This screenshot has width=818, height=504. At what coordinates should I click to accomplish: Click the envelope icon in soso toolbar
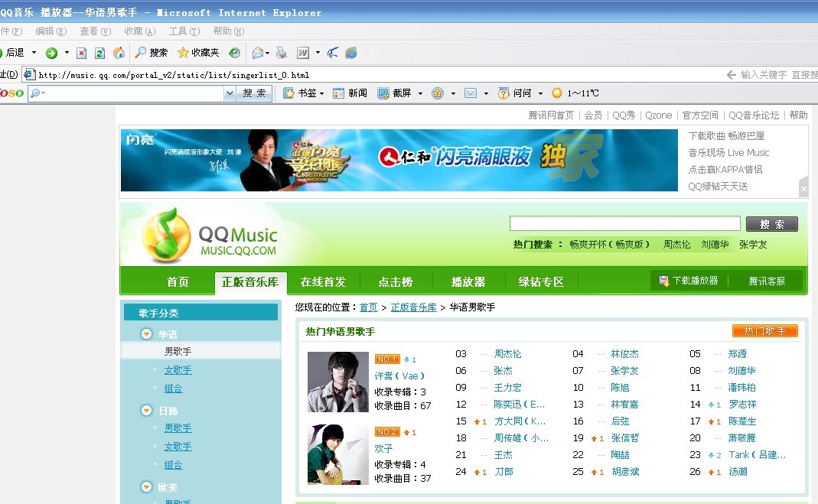(471, 93)
